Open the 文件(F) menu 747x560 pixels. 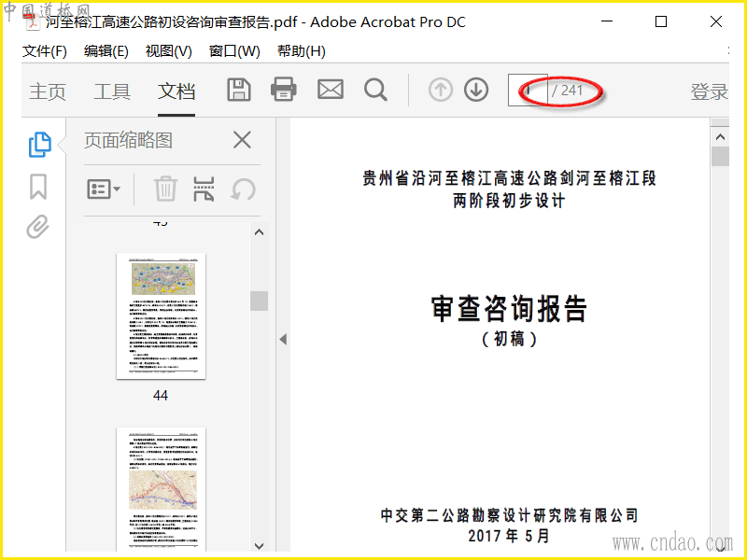(44, 51)
